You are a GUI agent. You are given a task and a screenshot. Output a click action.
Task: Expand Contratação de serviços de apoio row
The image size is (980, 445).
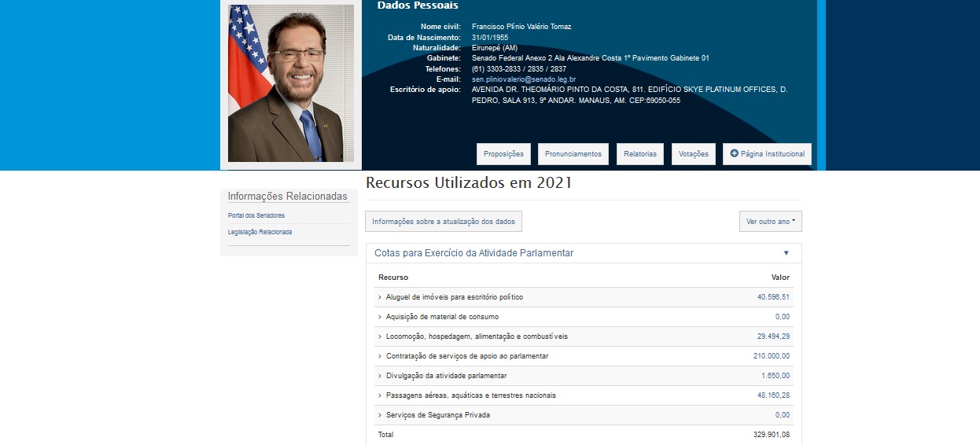coord(380,356)
